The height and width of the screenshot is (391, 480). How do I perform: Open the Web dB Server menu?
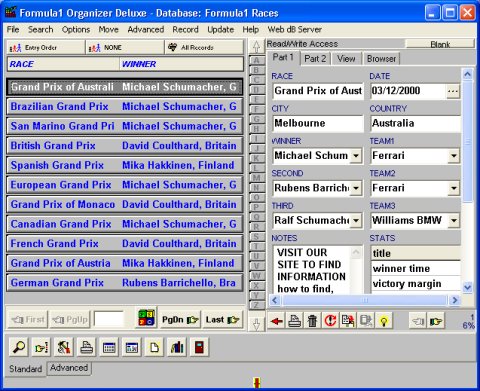[295, 29]
